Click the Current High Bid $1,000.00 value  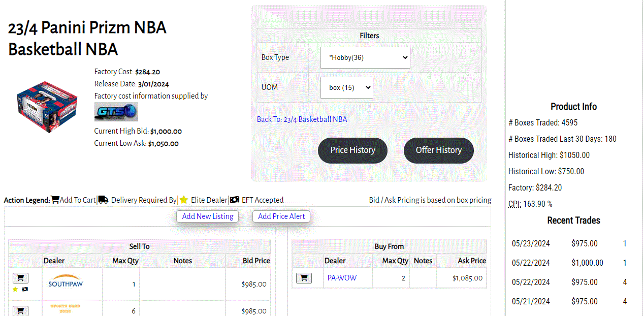pyautogui.click(x=166, y=132)
